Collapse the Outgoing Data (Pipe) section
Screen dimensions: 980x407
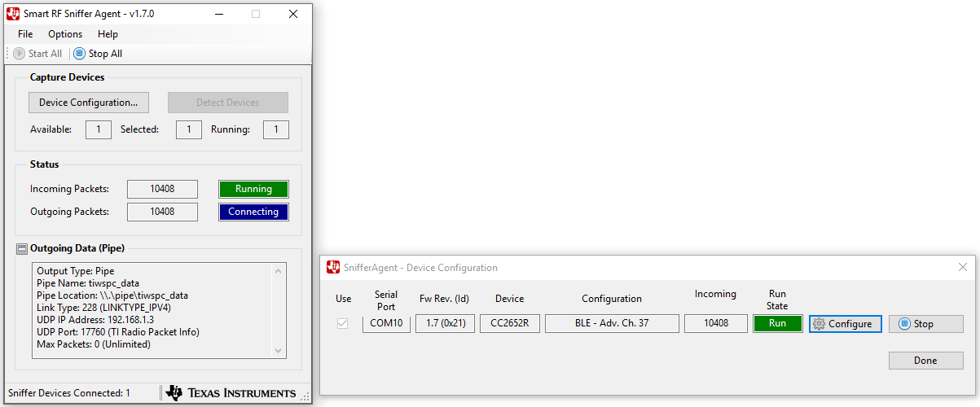tap(22, 248)
